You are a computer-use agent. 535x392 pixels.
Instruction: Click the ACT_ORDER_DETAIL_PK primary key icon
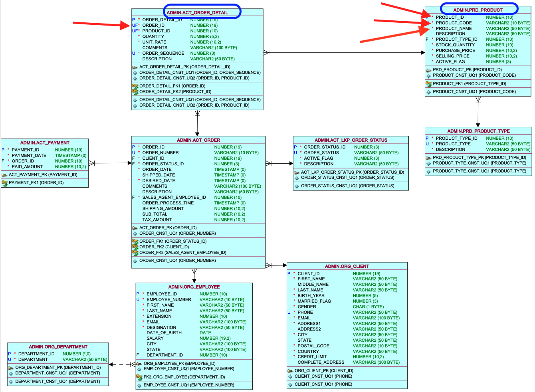(135, 67)
